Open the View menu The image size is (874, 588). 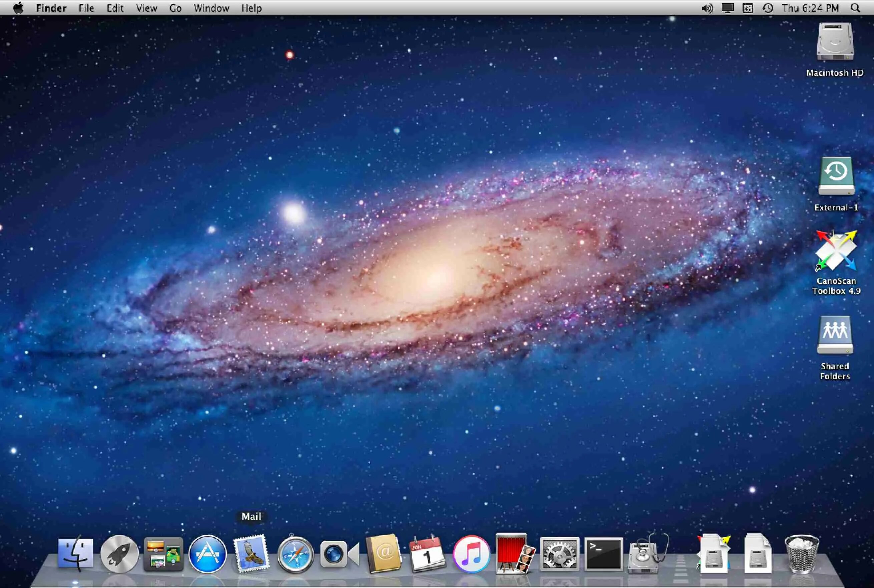coord(146,8)
